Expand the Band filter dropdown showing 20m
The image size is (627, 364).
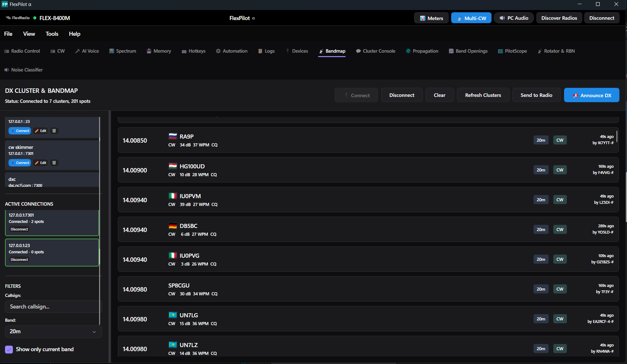click(x=53, y=331)
